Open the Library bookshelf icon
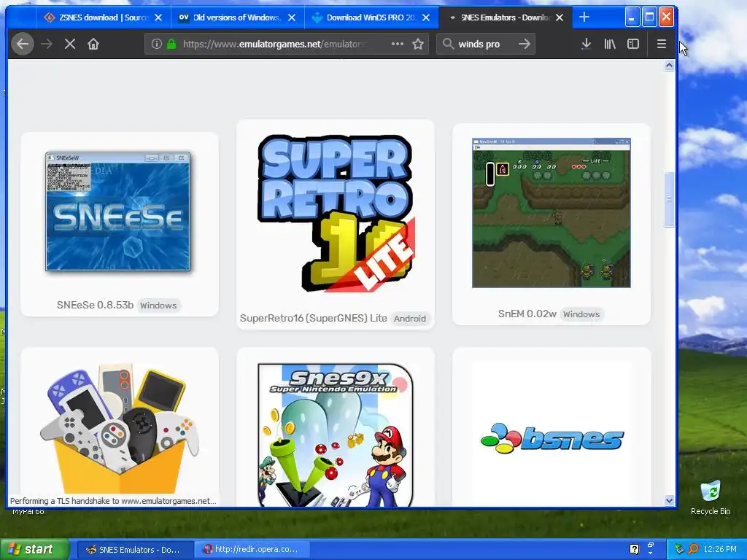The height and width of the screenshot is (560, 747). (x=610, y=44)
